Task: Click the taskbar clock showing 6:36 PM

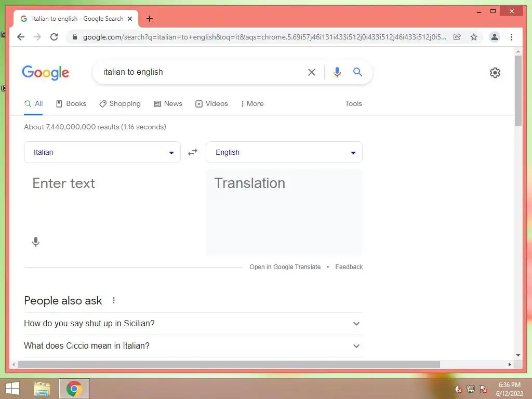Action: coord(509,389)
